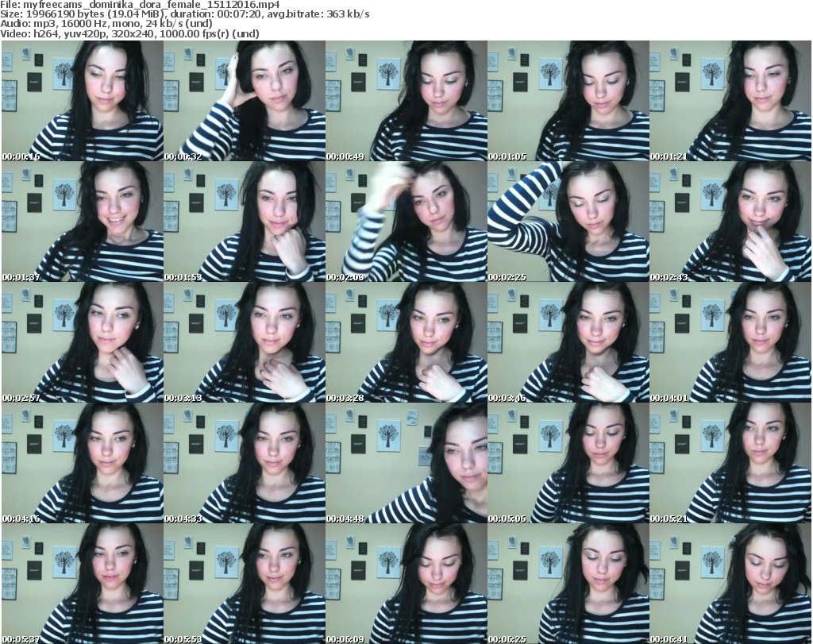Open the frame at 00:05:06

pyautogui.click(x=568, y=463)
